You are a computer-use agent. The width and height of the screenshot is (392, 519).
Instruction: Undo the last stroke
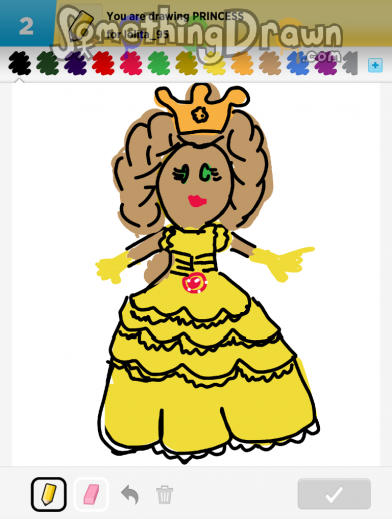[x=130, y=494]
